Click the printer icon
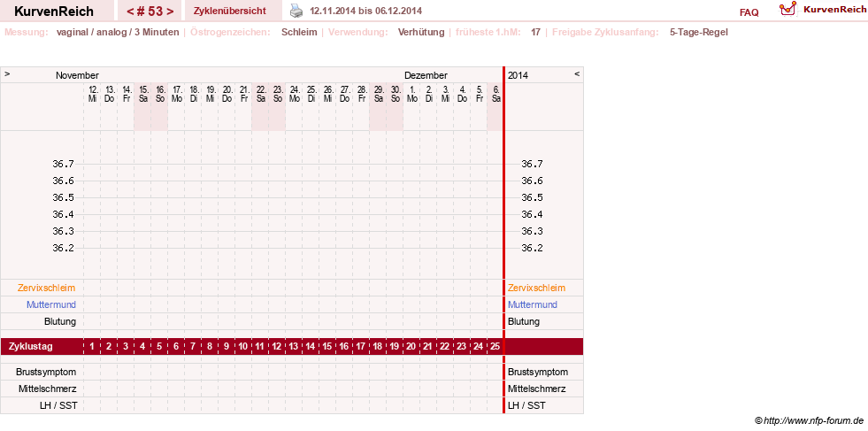The height and width of the screenshot is (431, 868). [x=297, y=11]
